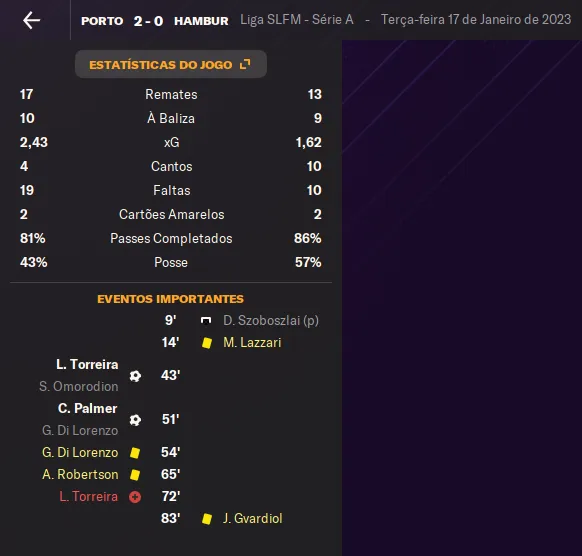Click the goal ball icon at 51'

pyautogui.click(x=135, y=420)
